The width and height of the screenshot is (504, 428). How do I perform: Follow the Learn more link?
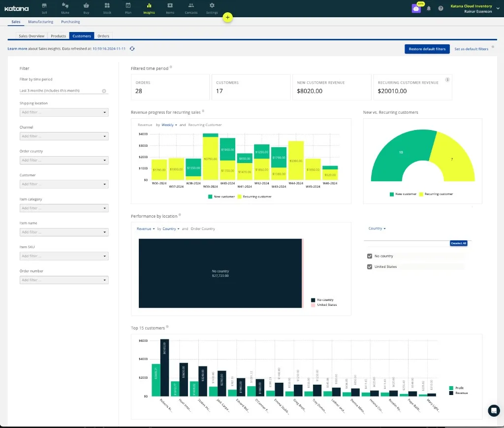click(17, 49)
